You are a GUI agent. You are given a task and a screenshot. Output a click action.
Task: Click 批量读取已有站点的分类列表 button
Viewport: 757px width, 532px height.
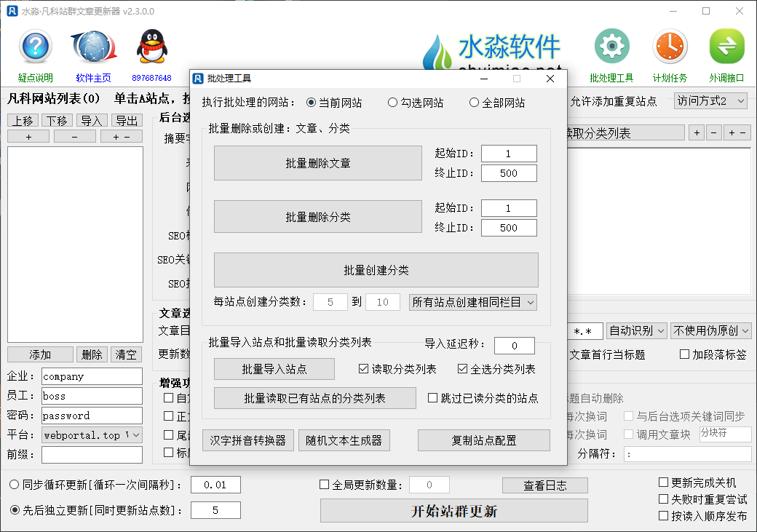[x=314, y=398]
